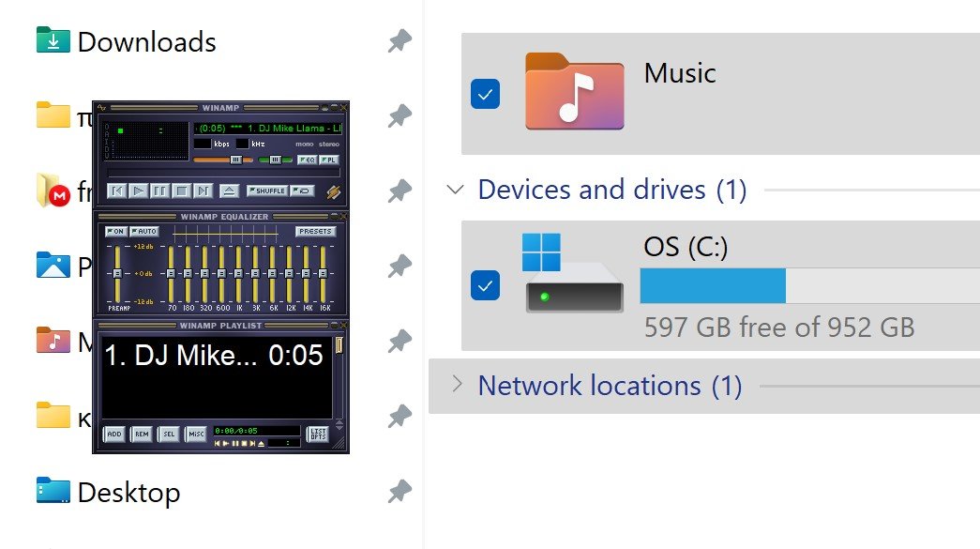The image size is (980, 549).
Task: Collapse Devices and drives group
Action: tap(456, 190)
